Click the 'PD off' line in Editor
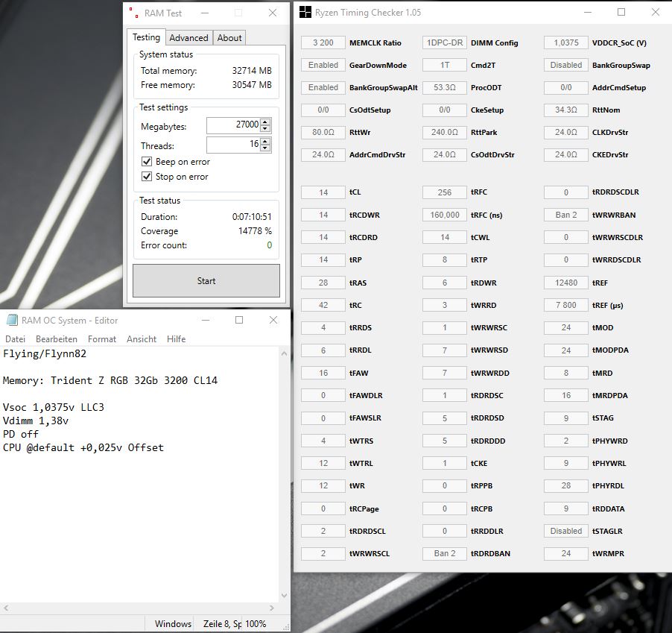Viewport: 672px width, 633px height. point(21,434)
